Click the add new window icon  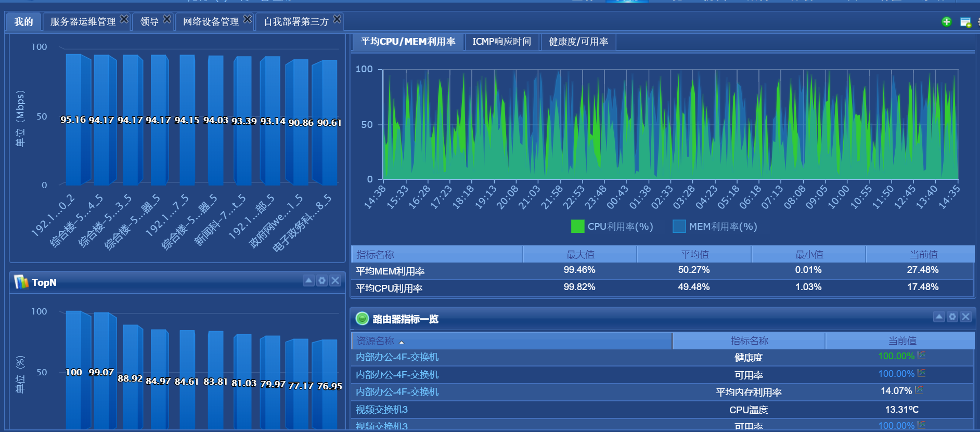coord(965,22)
